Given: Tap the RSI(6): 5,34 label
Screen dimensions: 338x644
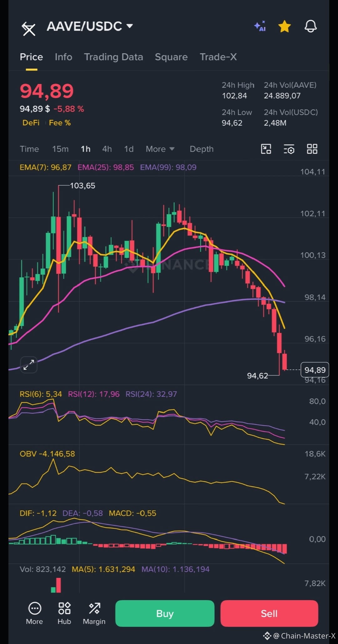Looking at the screenshot, I should (41, 394).
